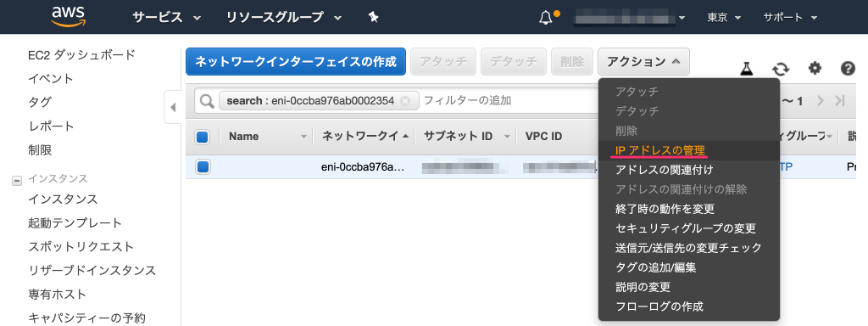Open 起動テンプレート in sidebar
The image size is (868, 326).
coord(75,223)
